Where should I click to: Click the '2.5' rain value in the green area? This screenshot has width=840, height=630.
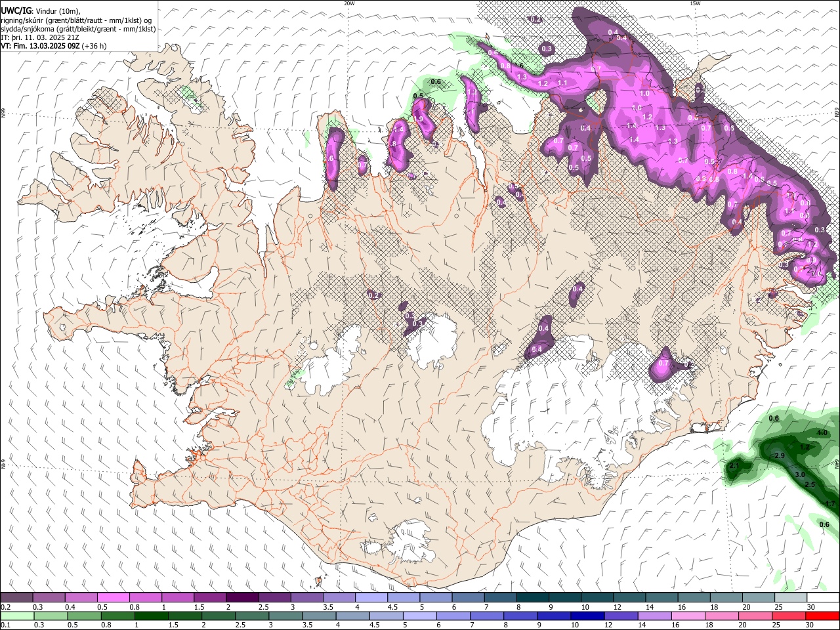click(810, 484)
